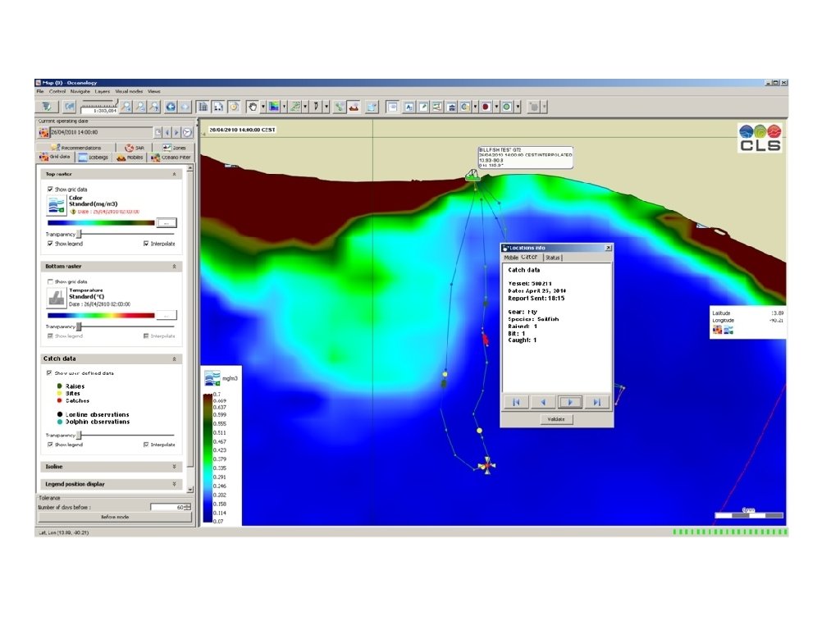The width and height of the screenshot is (840, 630).
Task: Switch to the Recommendations tab
Action: pos(75,148)
